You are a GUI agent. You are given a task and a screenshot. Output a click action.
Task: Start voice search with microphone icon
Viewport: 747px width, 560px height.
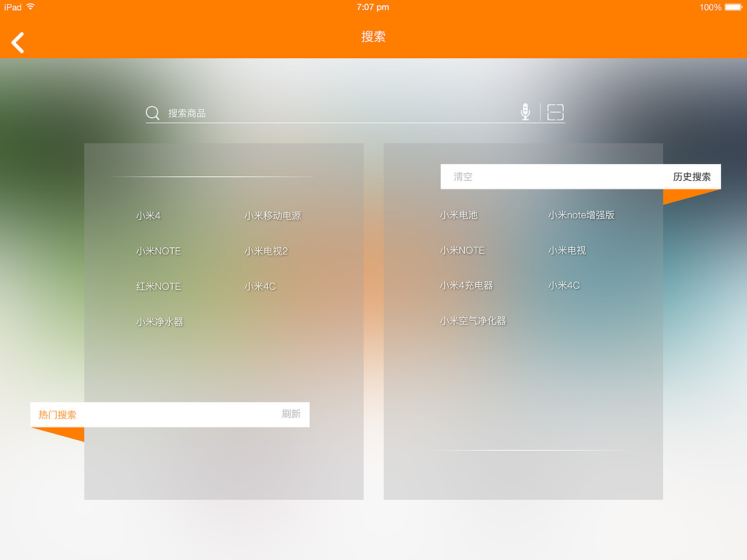525,111
